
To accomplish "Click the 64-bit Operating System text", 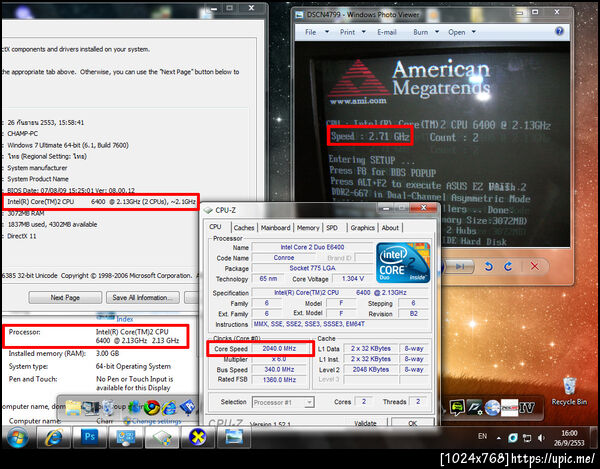I will [133, 366].
